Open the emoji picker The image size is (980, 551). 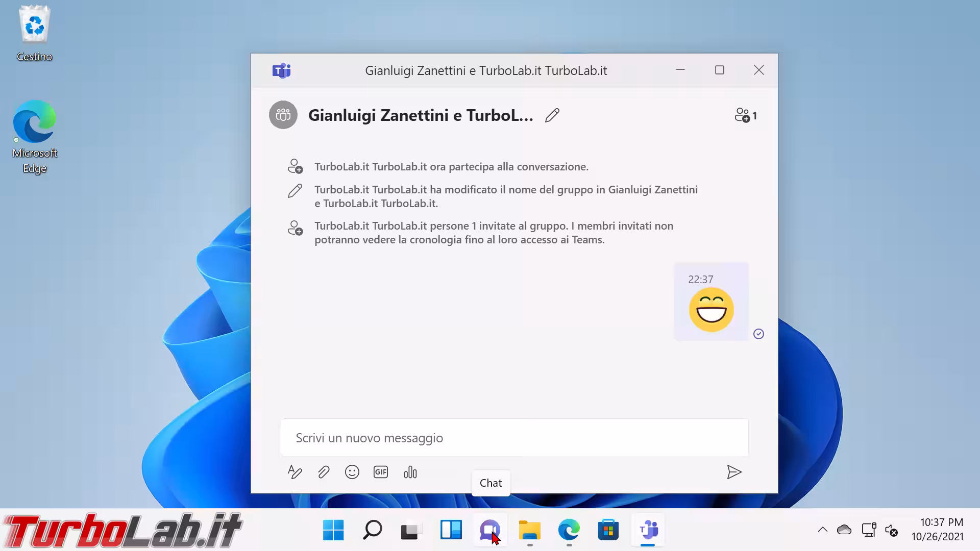(x=352, y=472)
